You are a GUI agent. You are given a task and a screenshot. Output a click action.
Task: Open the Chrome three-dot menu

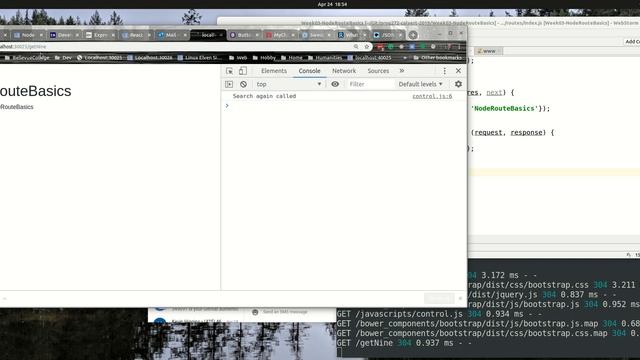tap(459, 47)
